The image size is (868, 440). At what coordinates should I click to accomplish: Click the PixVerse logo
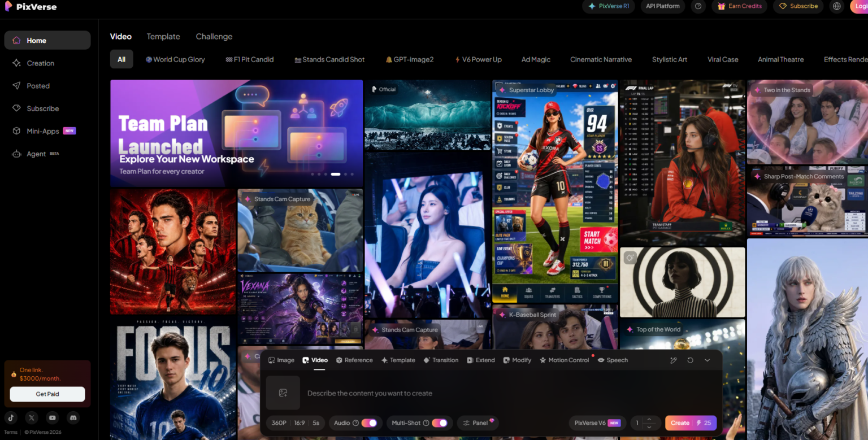[x=31, y=7]
